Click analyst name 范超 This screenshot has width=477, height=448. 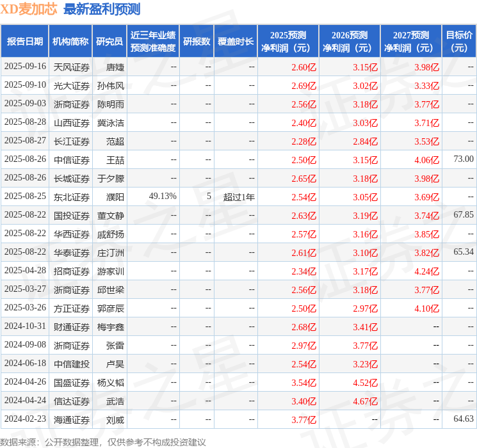[x=115, y=141]
